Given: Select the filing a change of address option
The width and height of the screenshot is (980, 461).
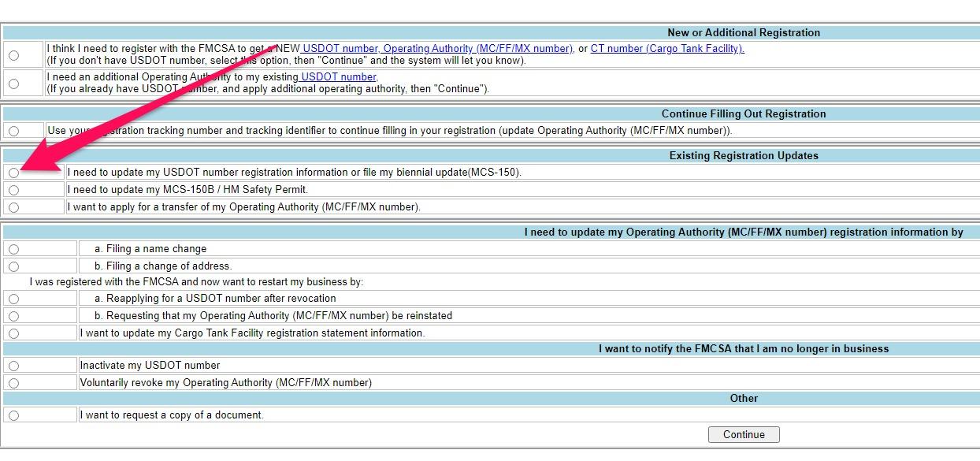Looking at the screenshot, I should pos(13,264).
